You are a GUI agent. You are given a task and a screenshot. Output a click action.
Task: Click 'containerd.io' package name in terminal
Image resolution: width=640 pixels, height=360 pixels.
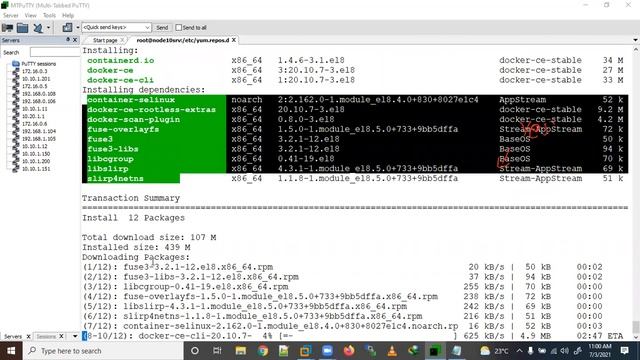point(120,60)
